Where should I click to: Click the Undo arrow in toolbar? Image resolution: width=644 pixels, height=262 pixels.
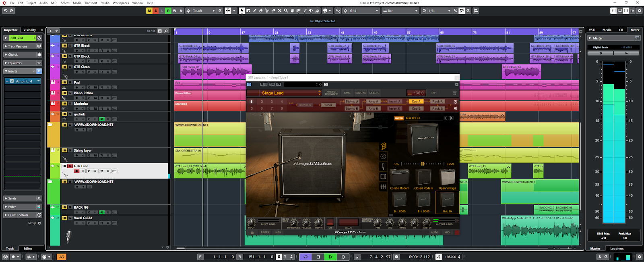[5, 10]
